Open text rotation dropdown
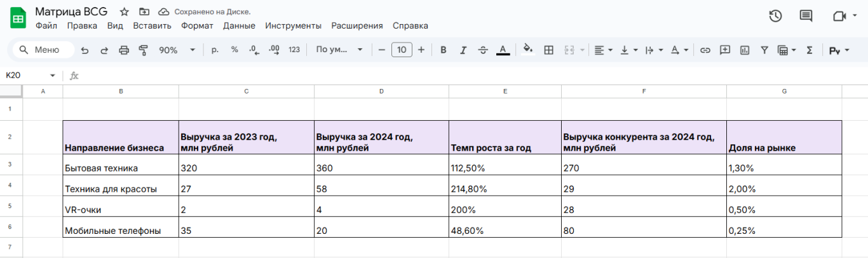The width and height of the screenshot is (868, 258). pos(680,50)
